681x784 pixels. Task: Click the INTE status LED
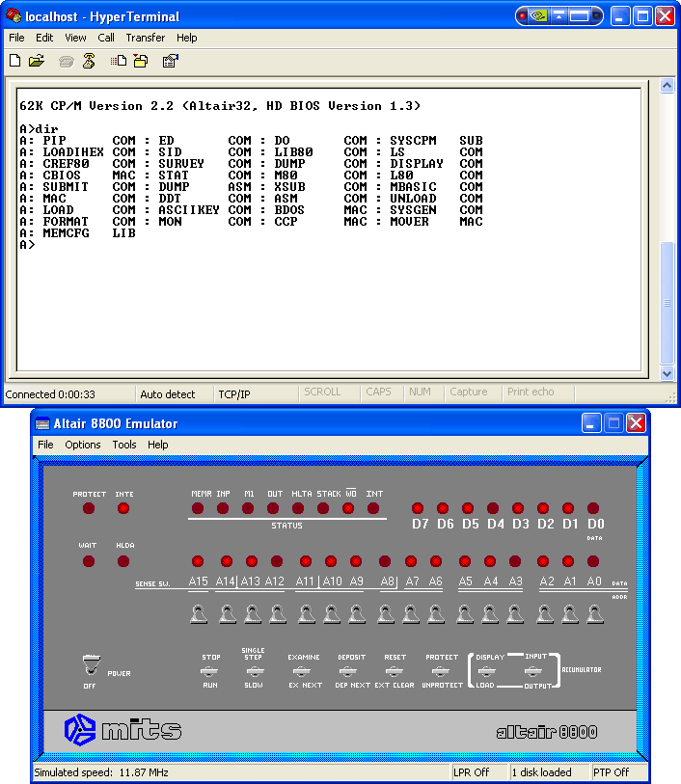tap(123, 508)
